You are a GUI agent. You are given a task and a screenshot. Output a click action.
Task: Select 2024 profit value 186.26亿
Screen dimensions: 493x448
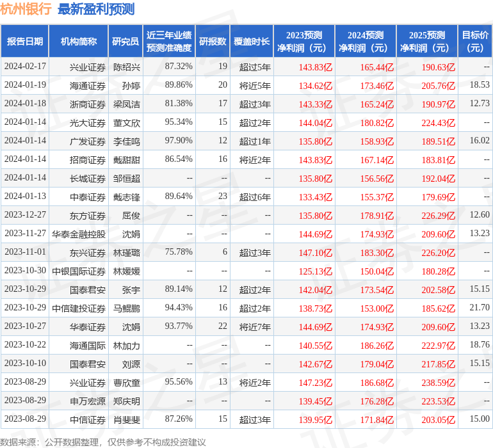click(x=377, y=346)
